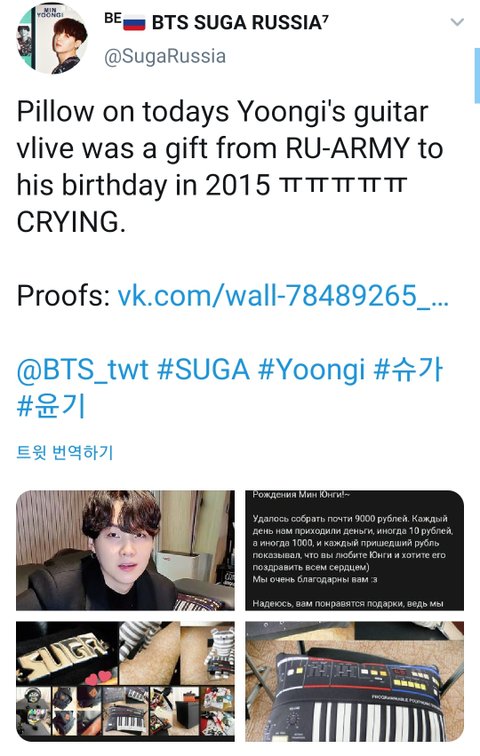Viewport: 480px width, 756px height.
Task: Click the blue scrollbar on right edge
Action: click(477, 76)
